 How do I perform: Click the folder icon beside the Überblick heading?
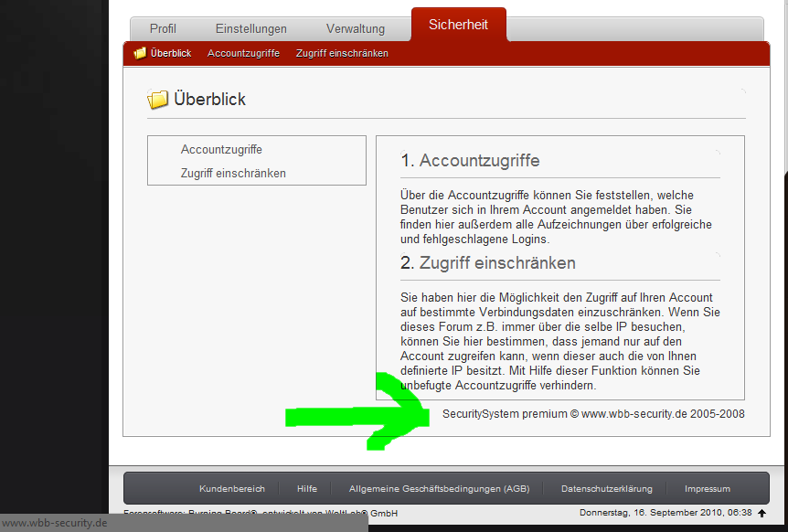tap(158, 100)
